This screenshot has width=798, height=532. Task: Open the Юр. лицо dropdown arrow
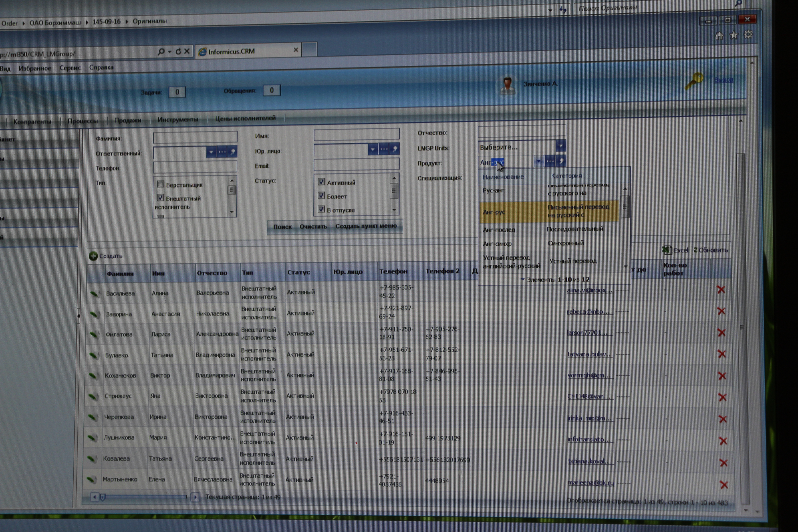pyautogui.click(x=373, y=149)
